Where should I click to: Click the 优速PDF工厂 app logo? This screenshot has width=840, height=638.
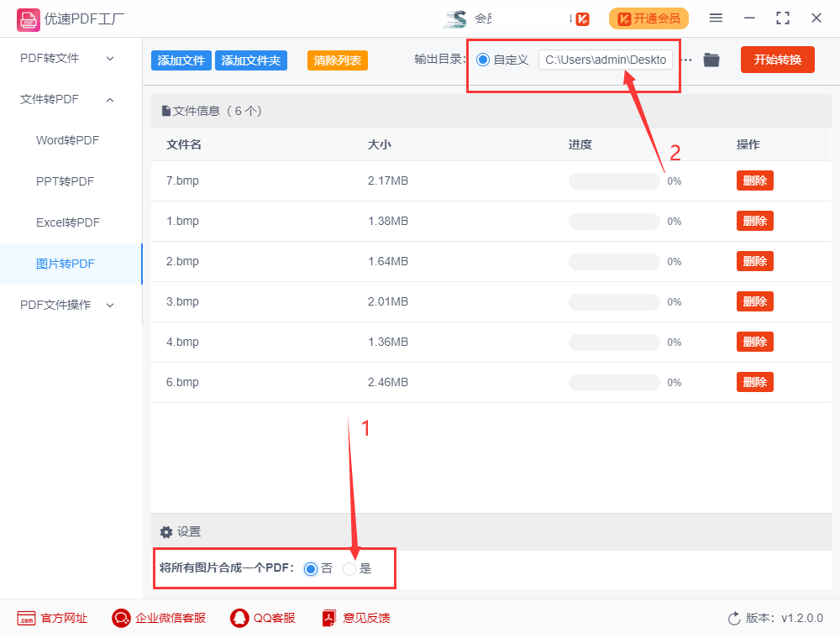pos(28,18)
